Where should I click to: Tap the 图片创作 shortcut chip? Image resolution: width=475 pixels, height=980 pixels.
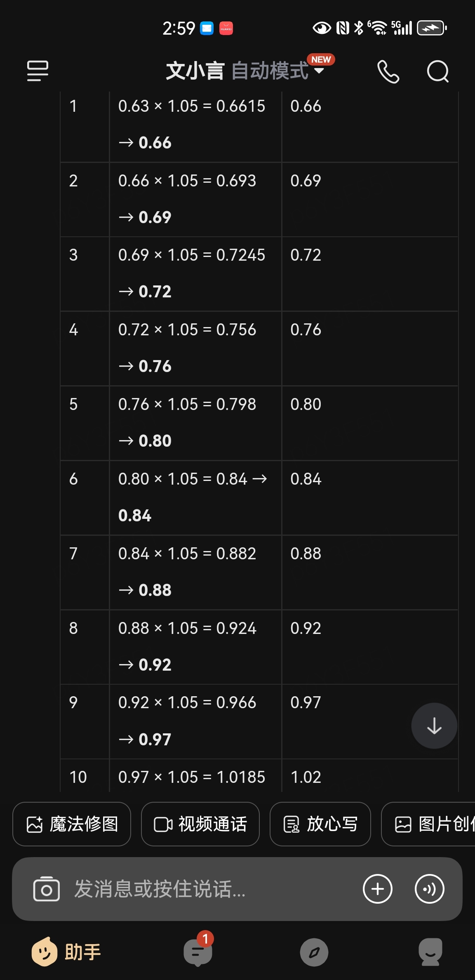428,824
